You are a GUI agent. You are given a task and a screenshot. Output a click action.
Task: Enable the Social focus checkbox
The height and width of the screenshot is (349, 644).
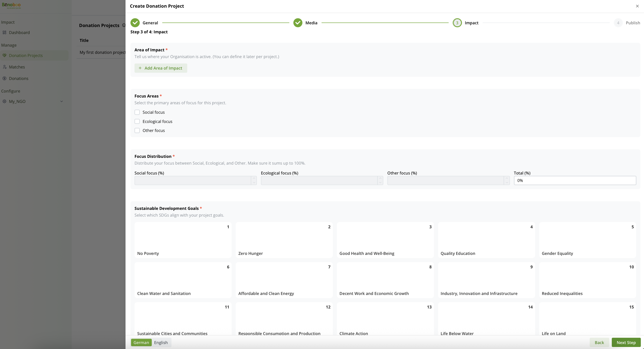pyautogui.click(x=137, y=112)
